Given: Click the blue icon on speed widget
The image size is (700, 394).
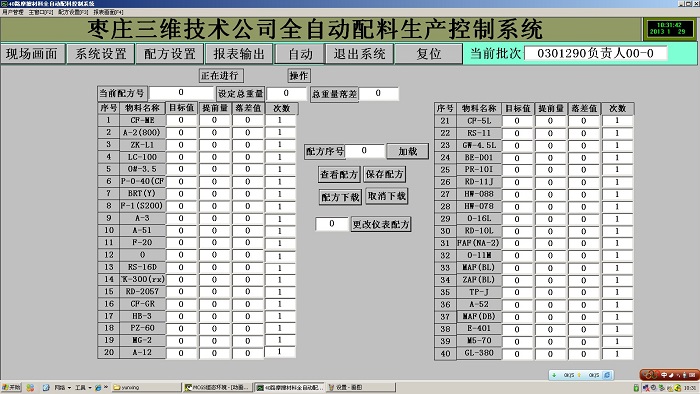Looking at the screenshot, I should pos(607,375).
